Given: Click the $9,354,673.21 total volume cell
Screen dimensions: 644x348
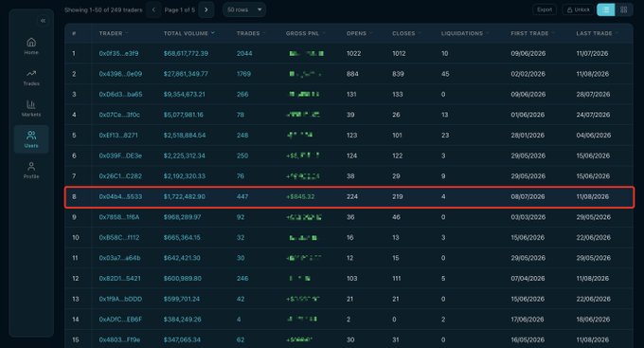Looking at the screenshot, I should point(184,94).
